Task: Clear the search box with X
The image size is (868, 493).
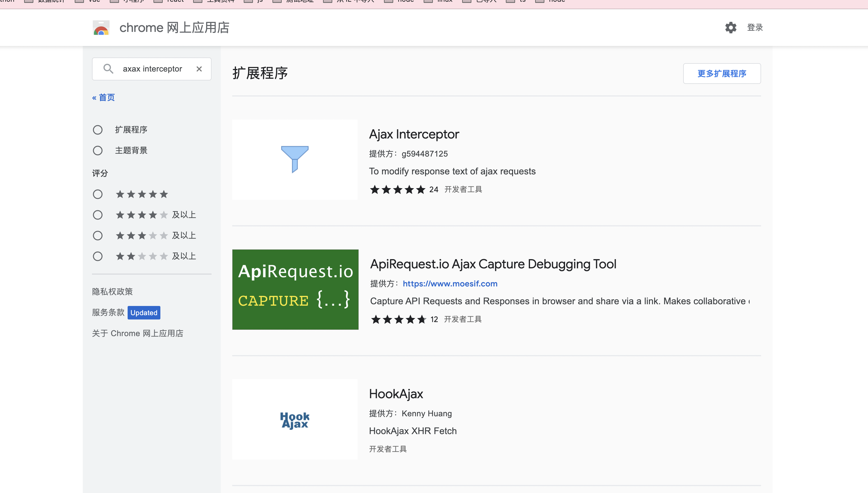Action: click(199, 69)
